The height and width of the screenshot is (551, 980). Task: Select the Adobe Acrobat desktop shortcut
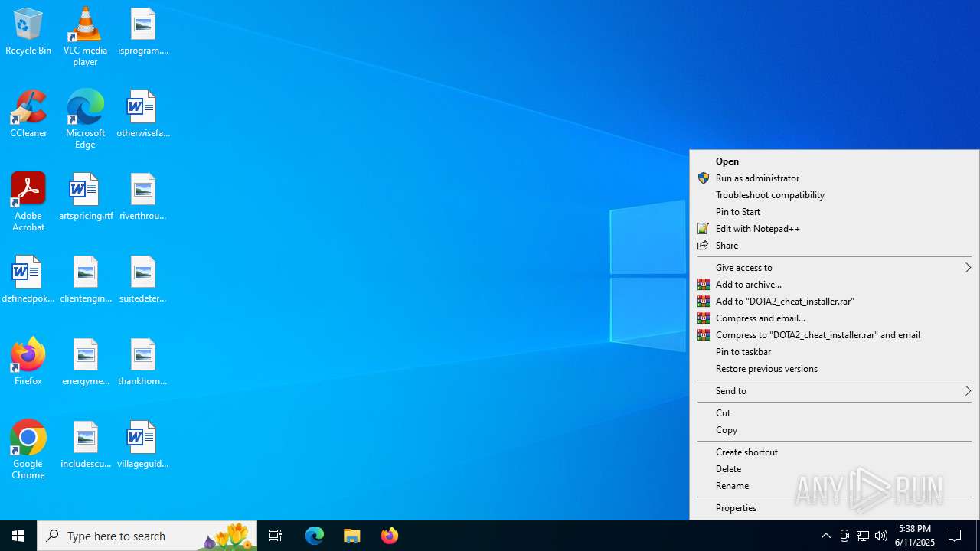[28, 201]
